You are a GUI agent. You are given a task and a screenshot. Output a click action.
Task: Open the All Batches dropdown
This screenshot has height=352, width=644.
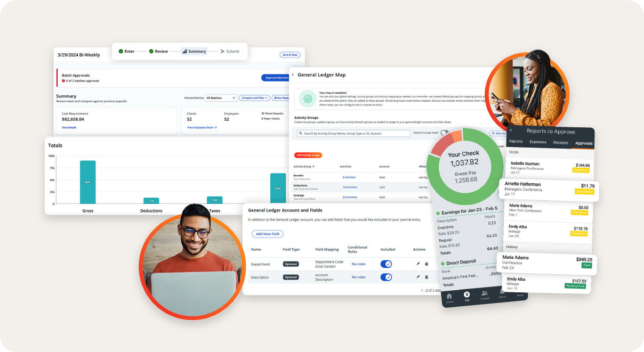220,97
